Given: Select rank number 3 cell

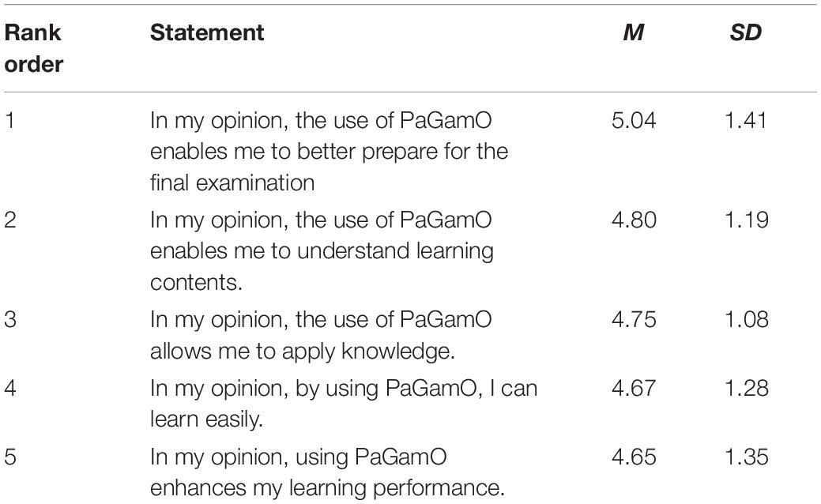Looking at the screenshot, I should [x=10, y=319].
